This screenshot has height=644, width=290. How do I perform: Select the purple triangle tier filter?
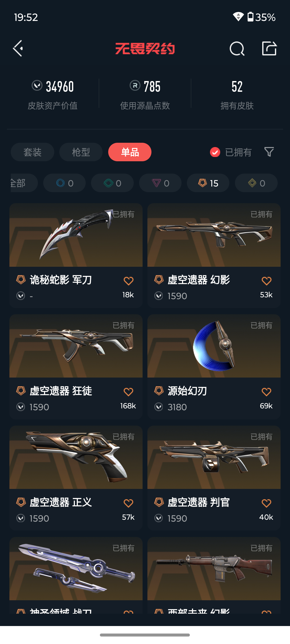pyautogui.click(x=160, y=183)
